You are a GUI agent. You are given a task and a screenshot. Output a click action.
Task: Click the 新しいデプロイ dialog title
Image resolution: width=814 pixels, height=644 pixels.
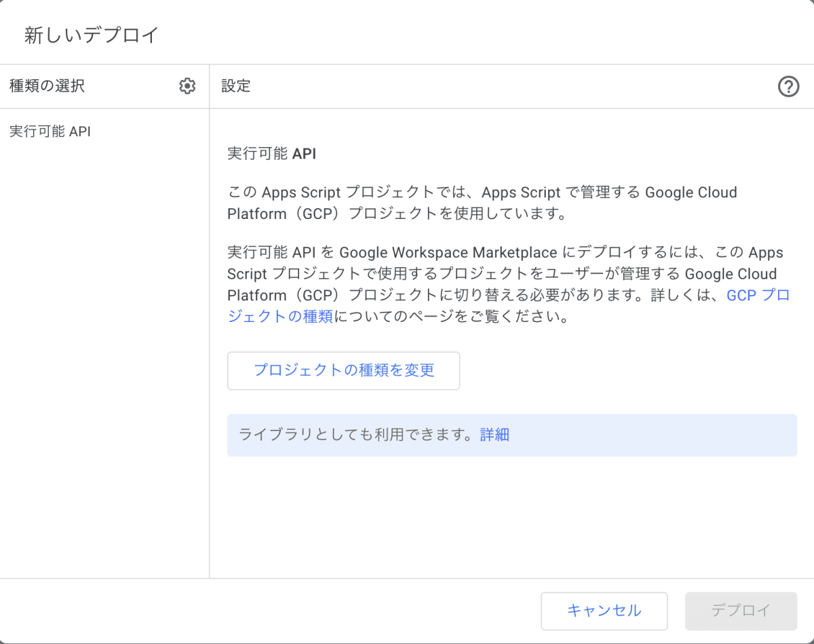point(92,35)
